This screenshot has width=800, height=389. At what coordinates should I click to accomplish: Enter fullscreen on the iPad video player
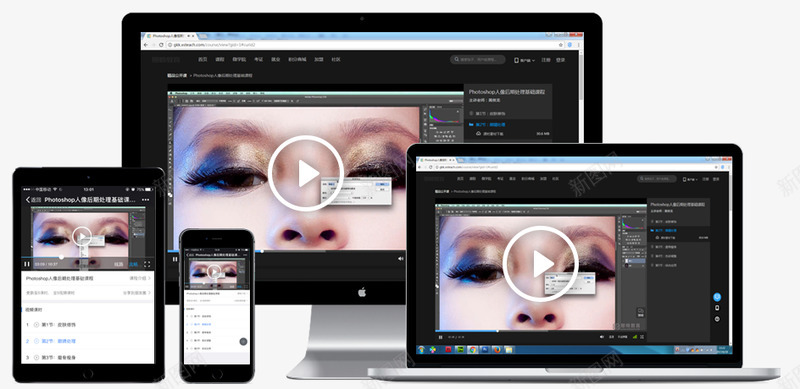click(x=147, y=264)
